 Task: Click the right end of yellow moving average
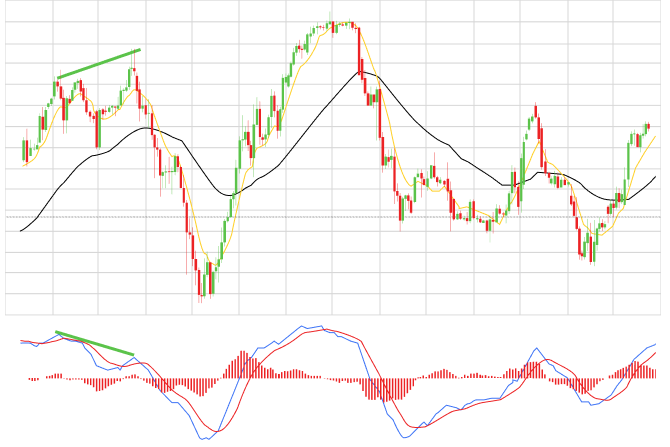[x=656, y=136]
